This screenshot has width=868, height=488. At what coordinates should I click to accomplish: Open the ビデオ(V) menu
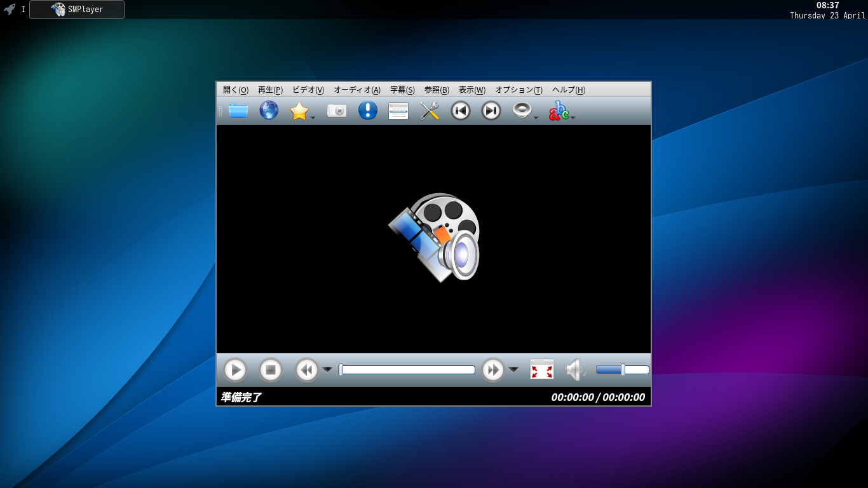(308, 90)
